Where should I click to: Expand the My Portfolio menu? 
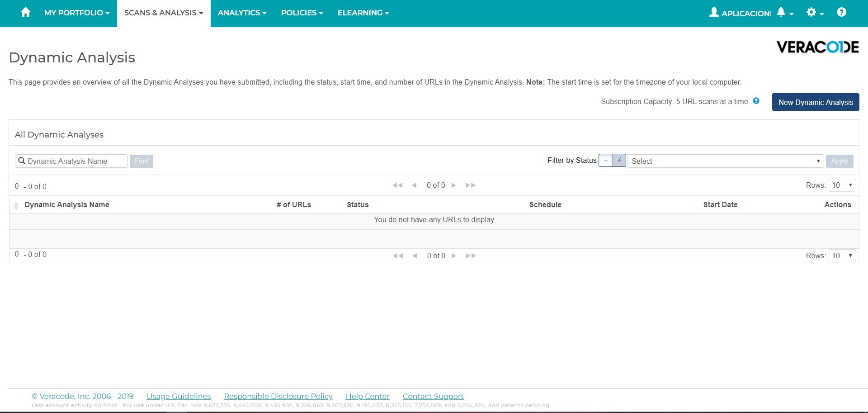point(77,13)
